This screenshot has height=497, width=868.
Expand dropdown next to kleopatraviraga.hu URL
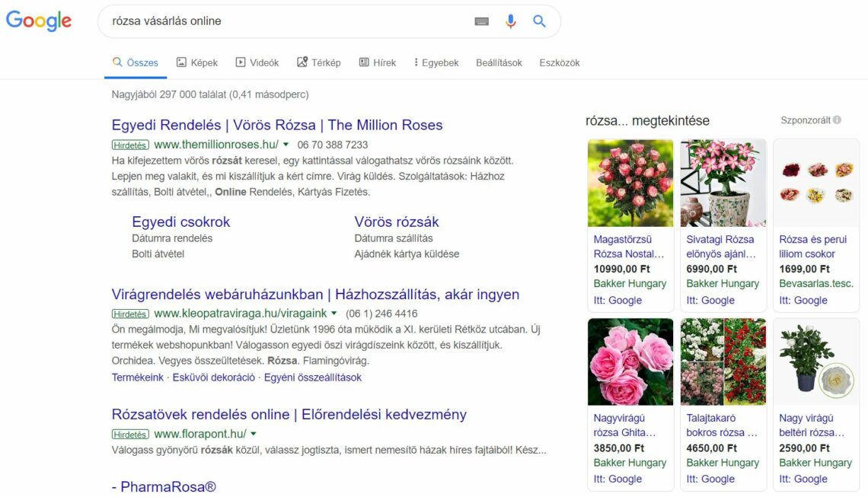333,314
